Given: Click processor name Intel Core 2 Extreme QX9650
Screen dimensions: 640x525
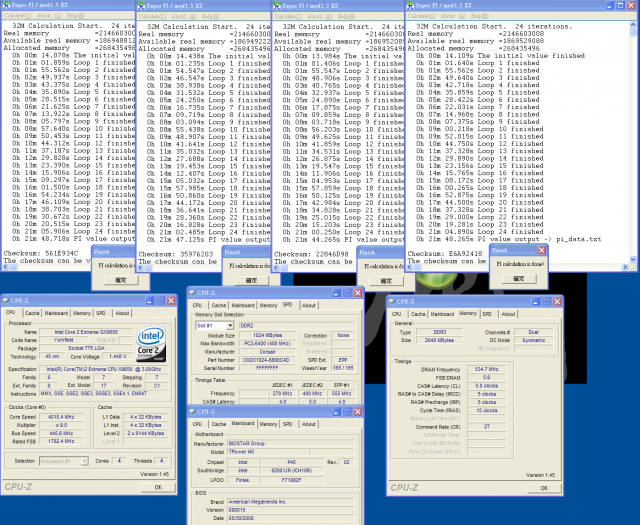Looking at the screenshot, I should pyautogui.click(x=86, y=332).
